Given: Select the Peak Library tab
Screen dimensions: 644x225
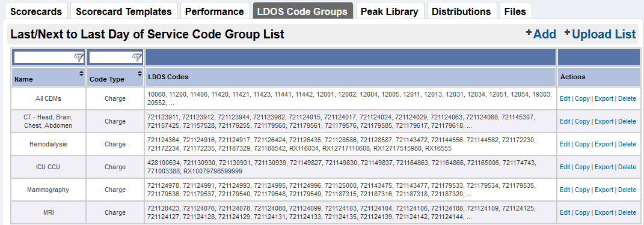Looking at the screenshot, I should coord(390,11).
